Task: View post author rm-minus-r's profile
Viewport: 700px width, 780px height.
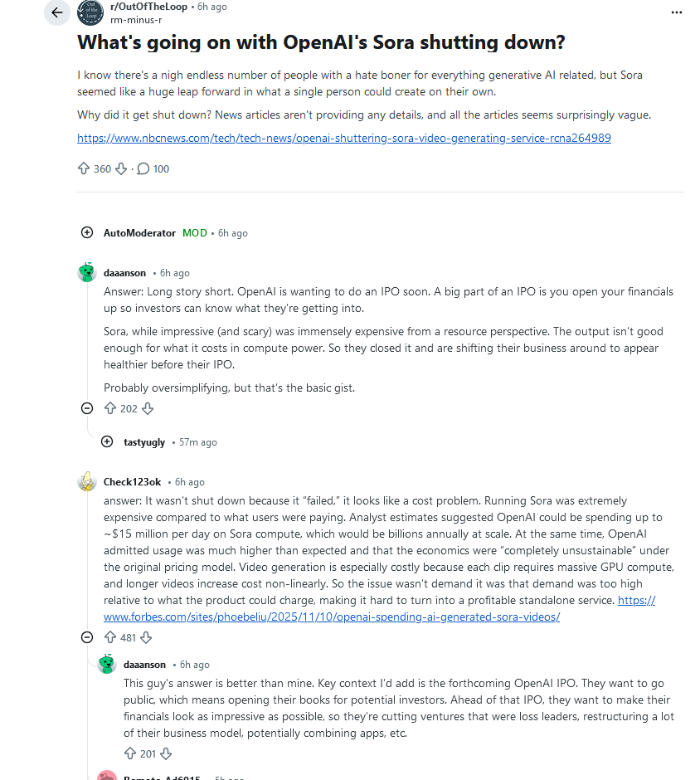Action: click(136, 20)
